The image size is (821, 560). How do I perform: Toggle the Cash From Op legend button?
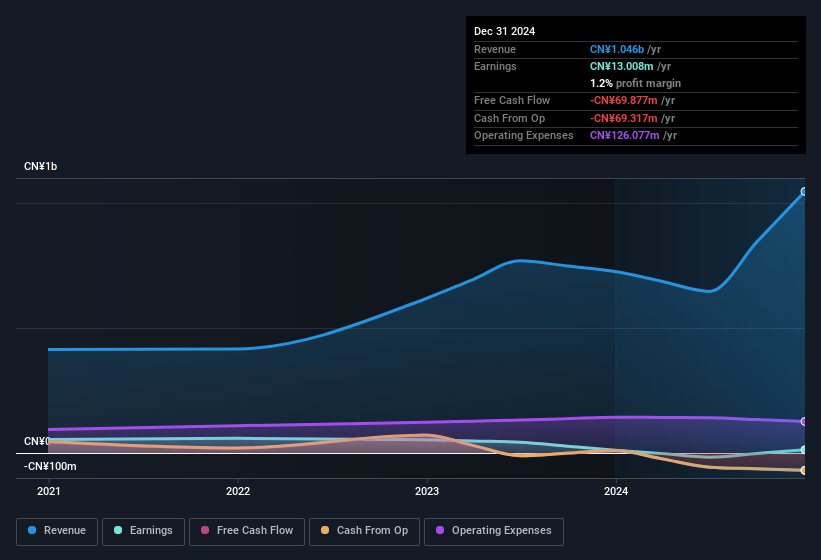tap(364, 531)
